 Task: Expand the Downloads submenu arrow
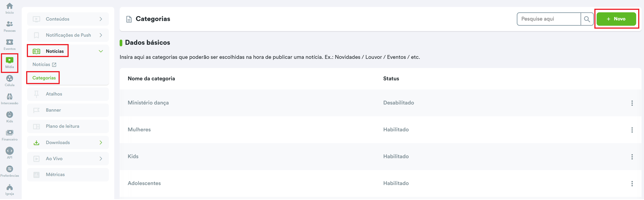click(x=101, y=143)
